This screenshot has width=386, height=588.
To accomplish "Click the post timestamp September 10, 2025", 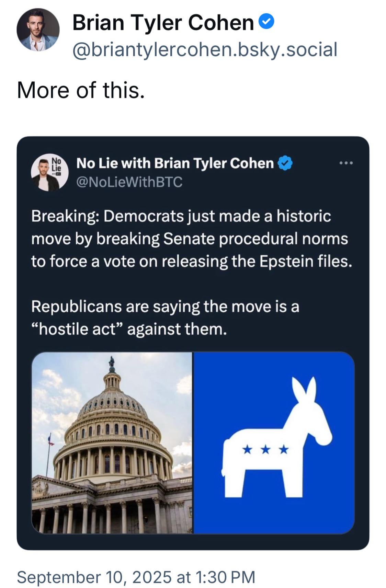I will pos(136,576).
